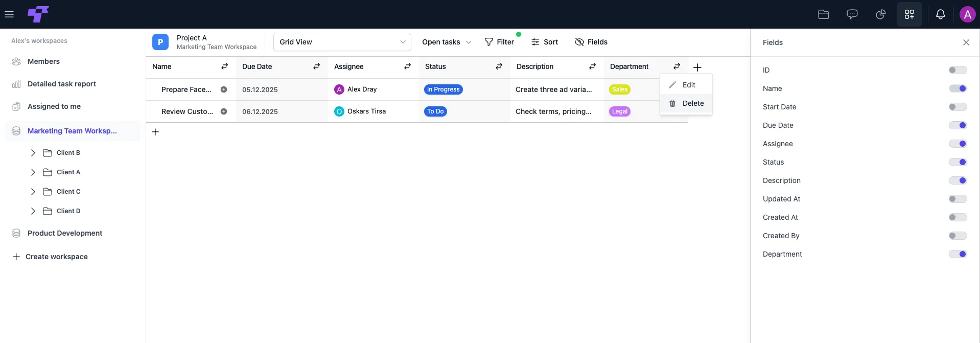The height and width of the screenshot is (343, 980).
Task: Click Alex Dray avatar icon
Action: tap(339, 89)
